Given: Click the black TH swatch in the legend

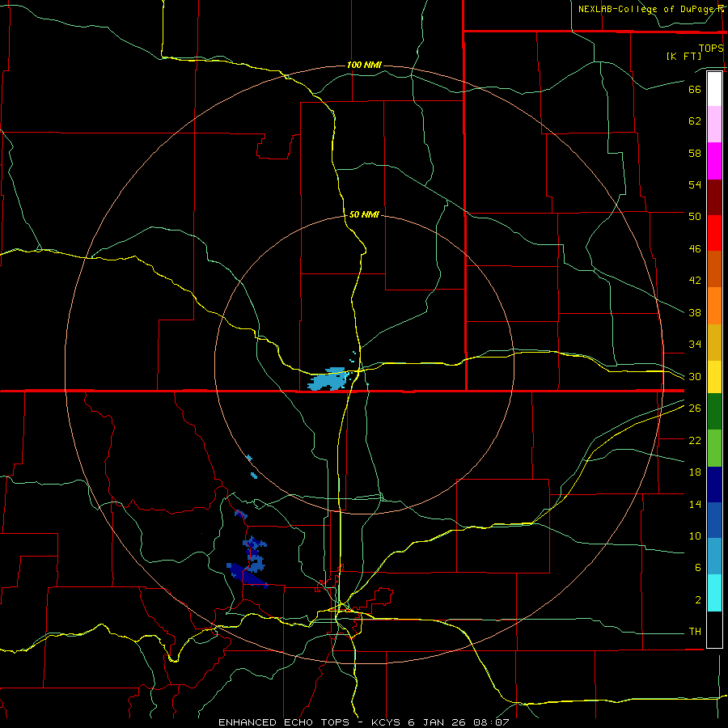Looking at the screenshot, I should point(714,629).
